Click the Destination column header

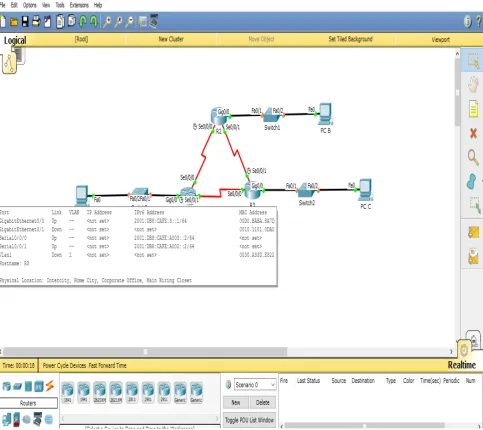363,381
